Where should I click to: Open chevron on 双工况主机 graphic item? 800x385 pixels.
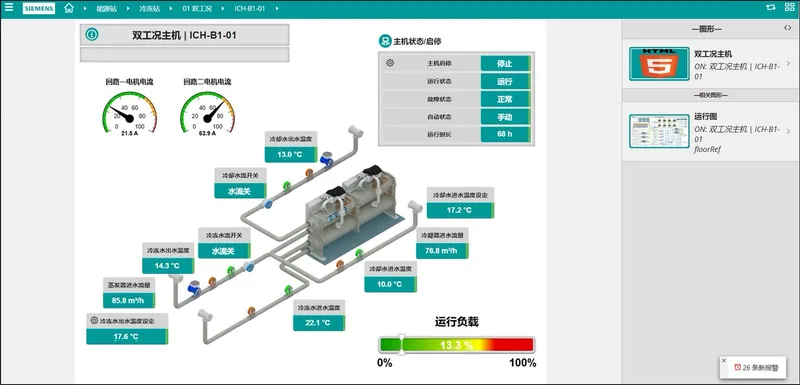click(788, 64)
